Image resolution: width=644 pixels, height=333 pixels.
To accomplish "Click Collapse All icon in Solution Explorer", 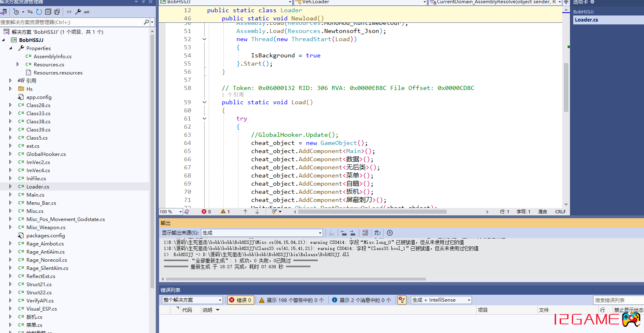I will (48, 12).
